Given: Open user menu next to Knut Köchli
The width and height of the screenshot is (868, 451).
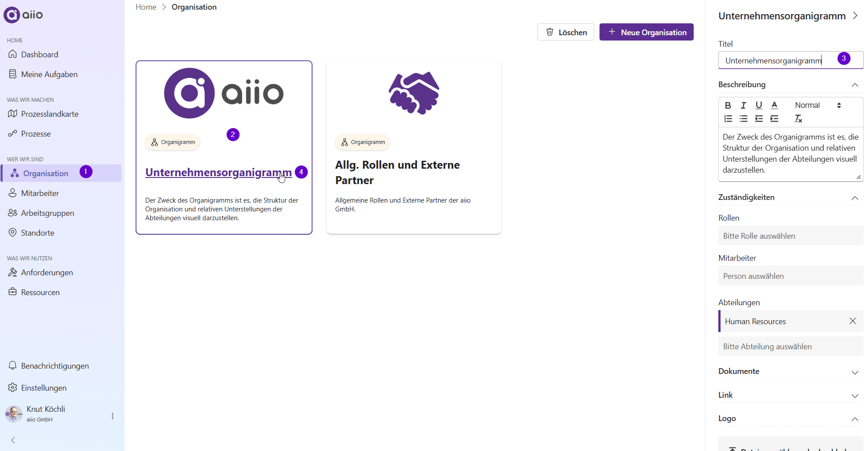Looking at the screenshot, I should (x=113, y=416).
